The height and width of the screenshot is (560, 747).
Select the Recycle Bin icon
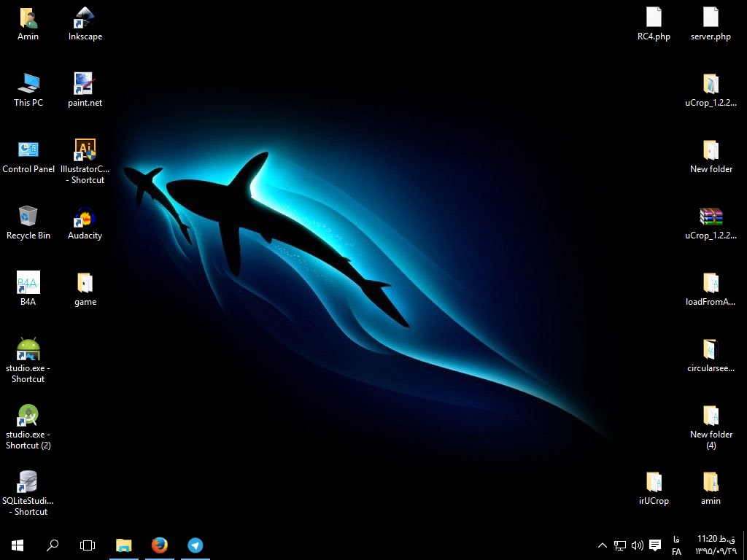(x=28, y=217)
